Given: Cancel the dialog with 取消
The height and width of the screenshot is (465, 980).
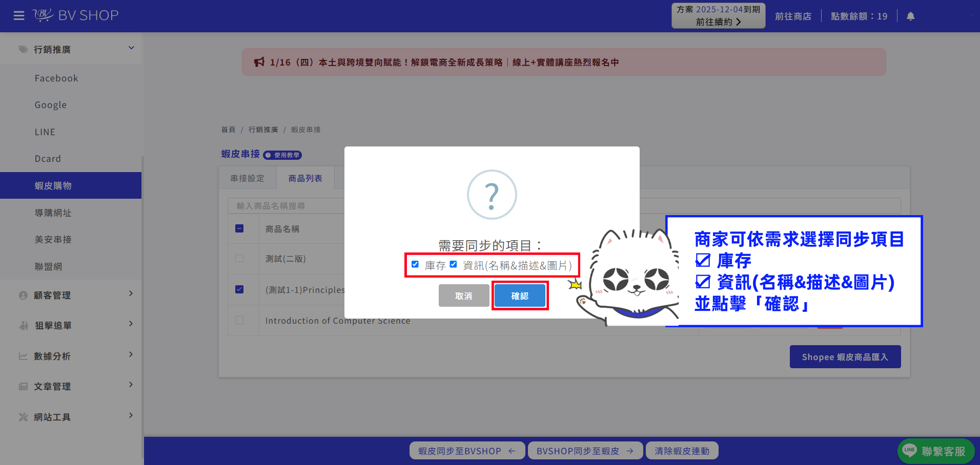Looking at the screenshot, I should tap(464, 296).
